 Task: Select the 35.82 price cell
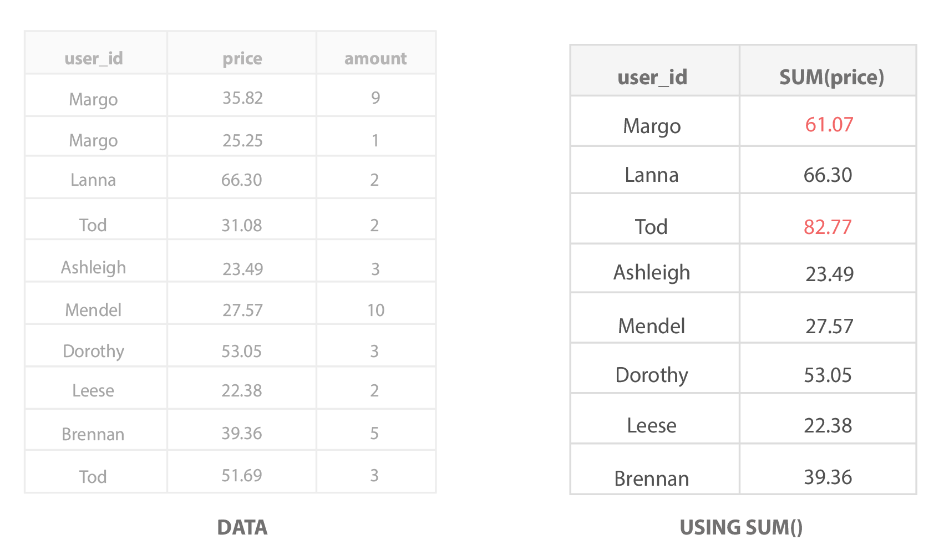242,98
